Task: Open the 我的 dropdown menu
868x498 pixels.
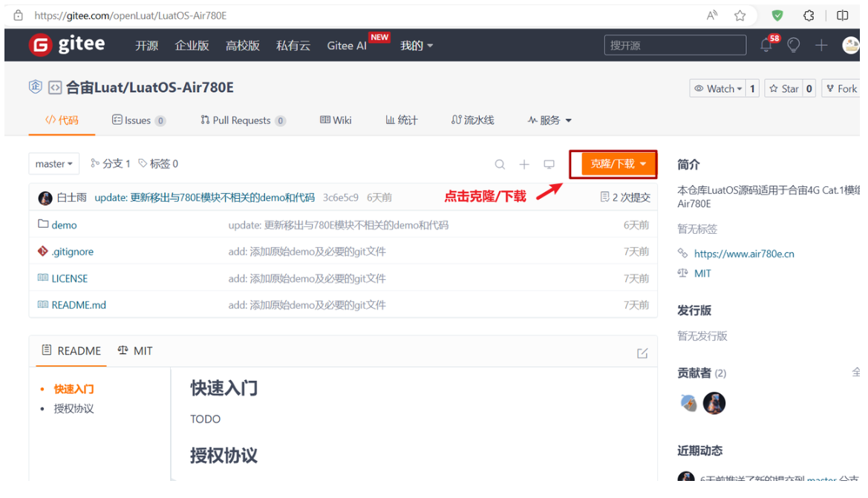Action: coord(417,46)
